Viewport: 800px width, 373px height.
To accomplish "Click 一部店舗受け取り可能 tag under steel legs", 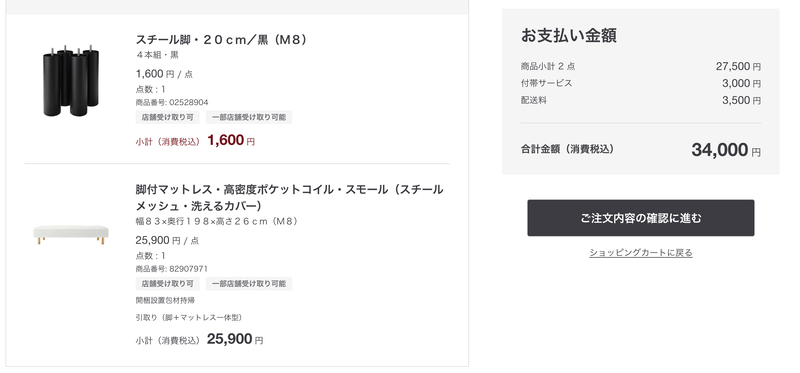I will [249, 117].
